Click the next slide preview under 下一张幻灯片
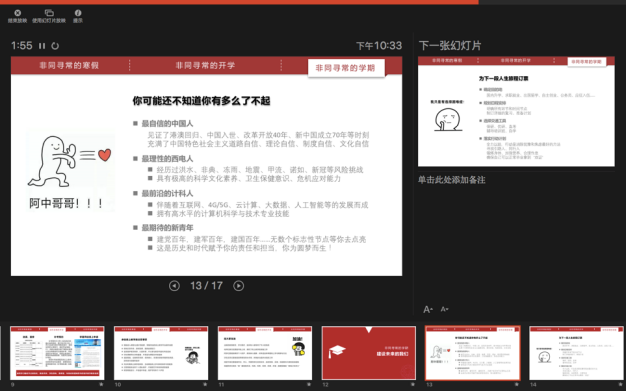This screenshot has height=392, width=627. tap(516, 112)
